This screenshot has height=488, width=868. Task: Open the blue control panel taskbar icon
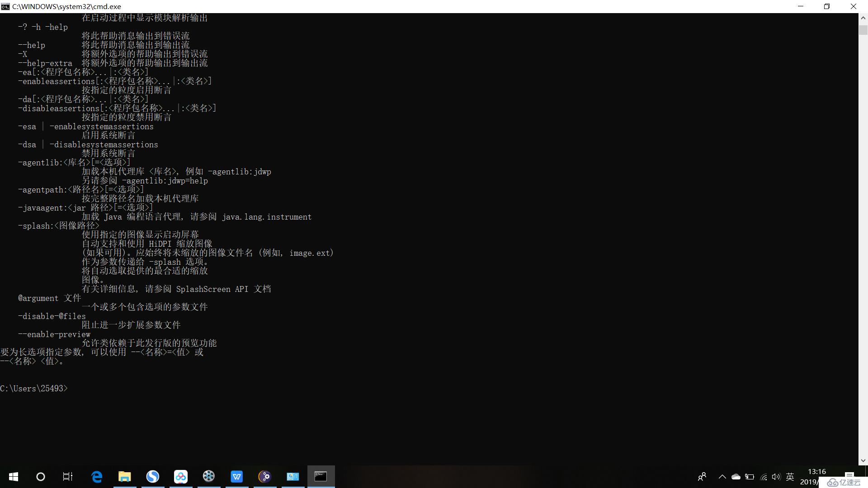click(293, 477)
